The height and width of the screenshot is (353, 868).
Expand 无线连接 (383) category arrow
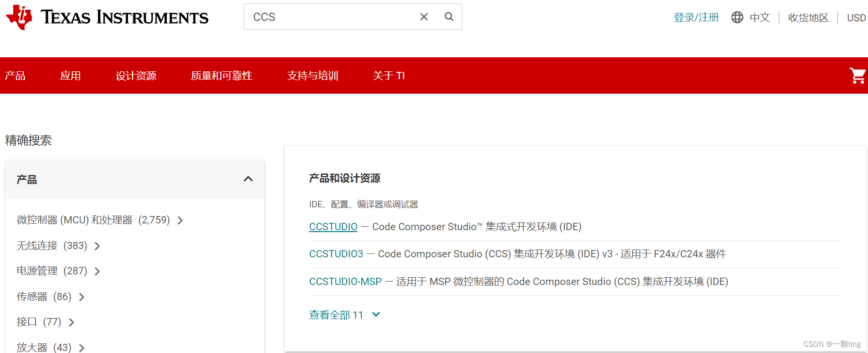97,246
